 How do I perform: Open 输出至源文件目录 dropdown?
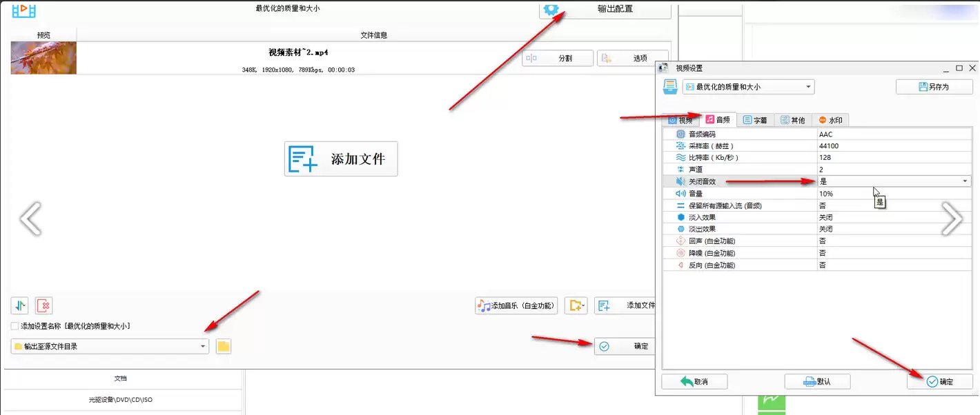point(110,346)
